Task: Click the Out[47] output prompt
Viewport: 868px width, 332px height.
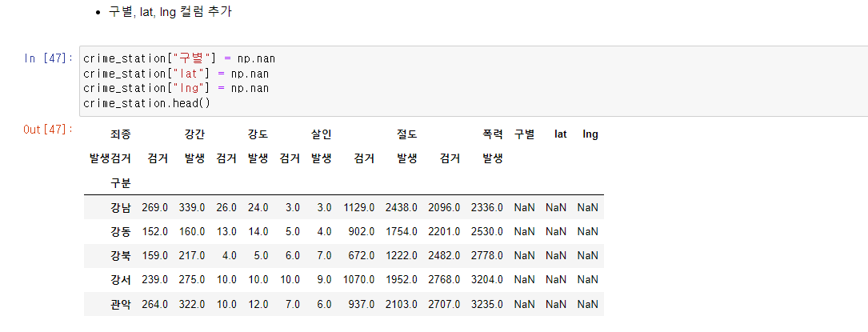Action: [x=49, y=129]
